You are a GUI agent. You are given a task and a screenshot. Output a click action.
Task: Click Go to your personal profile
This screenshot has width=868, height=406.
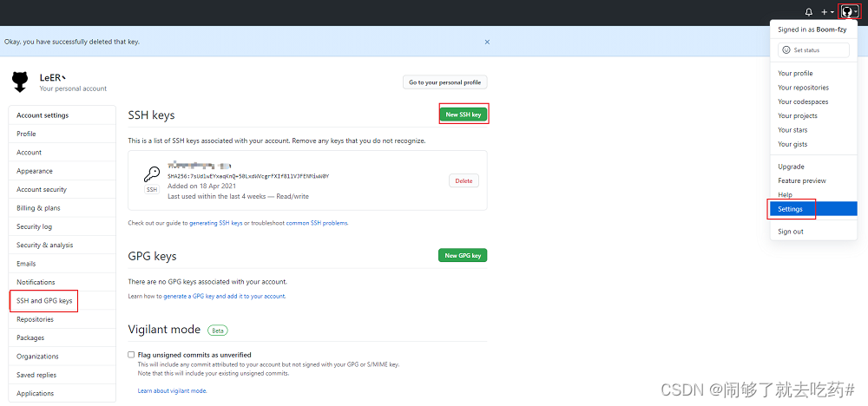pos(444,82)
